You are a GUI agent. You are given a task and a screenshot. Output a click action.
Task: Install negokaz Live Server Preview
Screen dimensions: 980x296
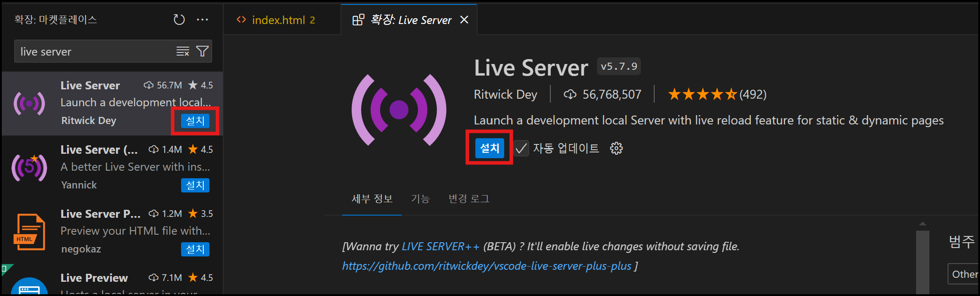click(x=195, y=249)
